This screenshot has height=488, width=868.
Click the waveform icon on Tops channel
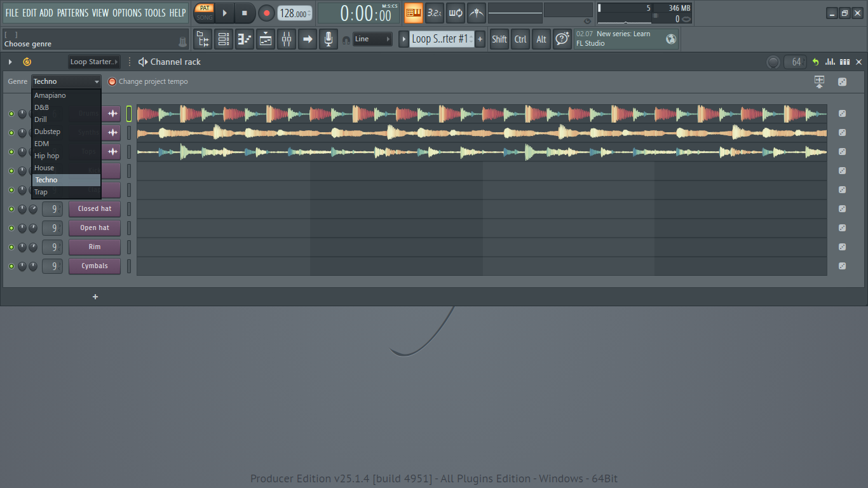coord(113,152)
